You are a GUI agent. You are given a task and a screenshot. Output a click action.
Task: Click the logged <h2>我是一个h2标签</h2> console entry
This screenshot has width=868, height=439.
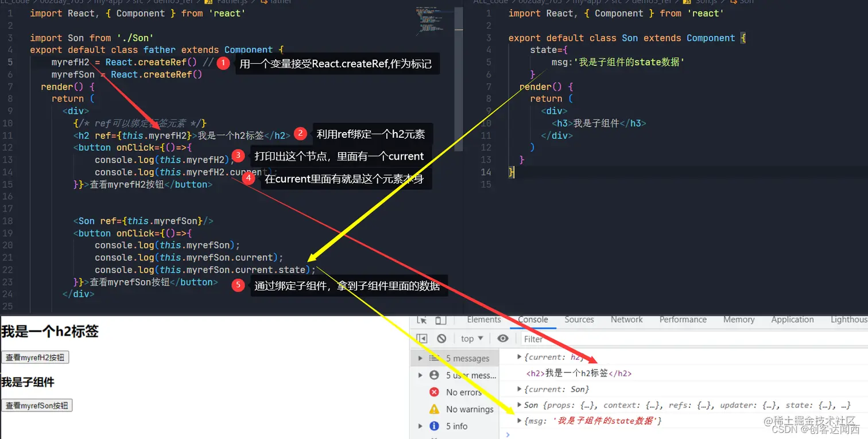pos(579,373)
